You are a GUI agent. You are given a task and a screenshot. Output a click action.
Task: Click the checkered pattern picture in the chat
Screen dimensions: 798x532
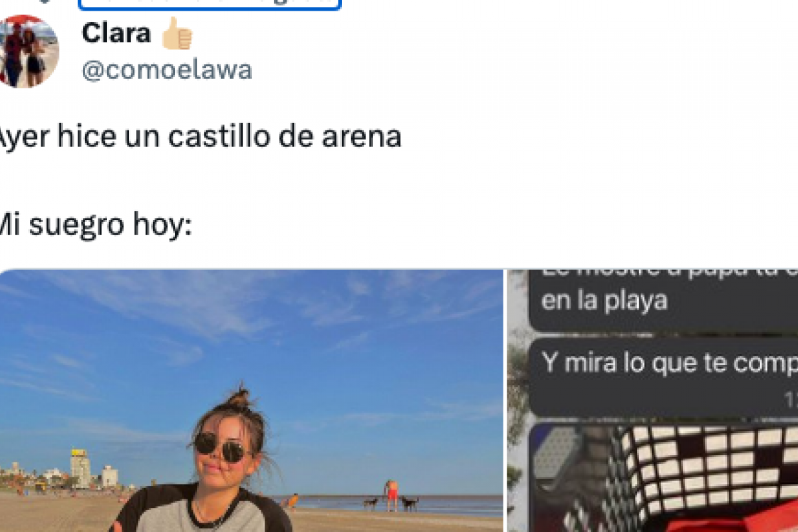pos(664,479)
